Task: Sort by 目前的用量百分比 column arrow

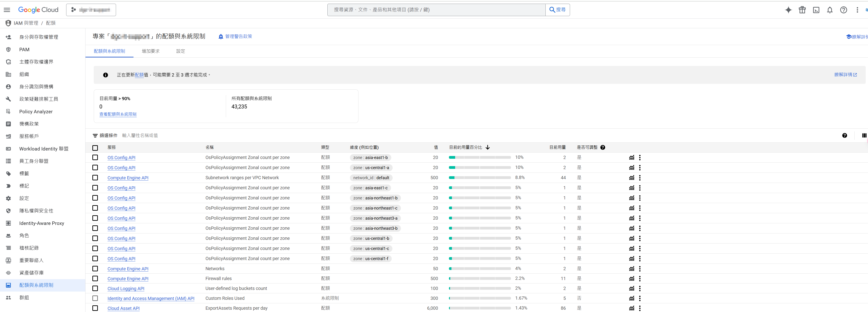Action: tap(488, 147)
